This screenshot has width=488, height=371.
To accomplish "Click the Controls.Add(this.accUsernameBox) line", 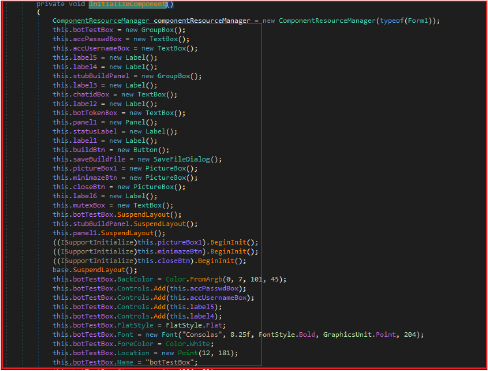I will pos(153,298).
